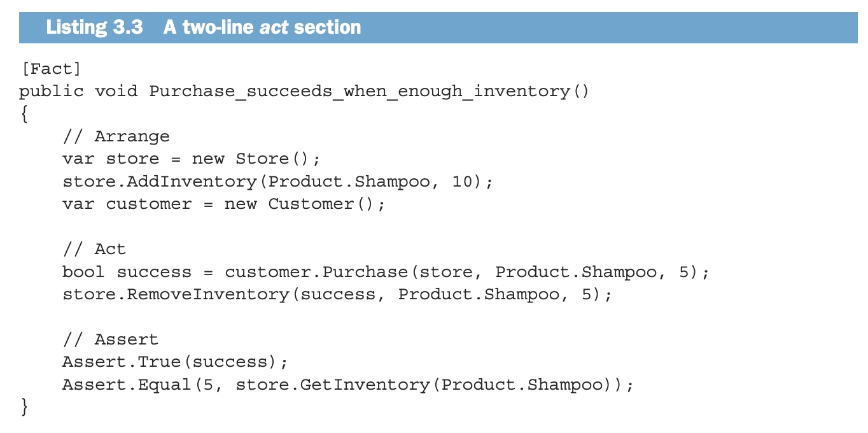Click the "public" keyword

coord(51,91)
